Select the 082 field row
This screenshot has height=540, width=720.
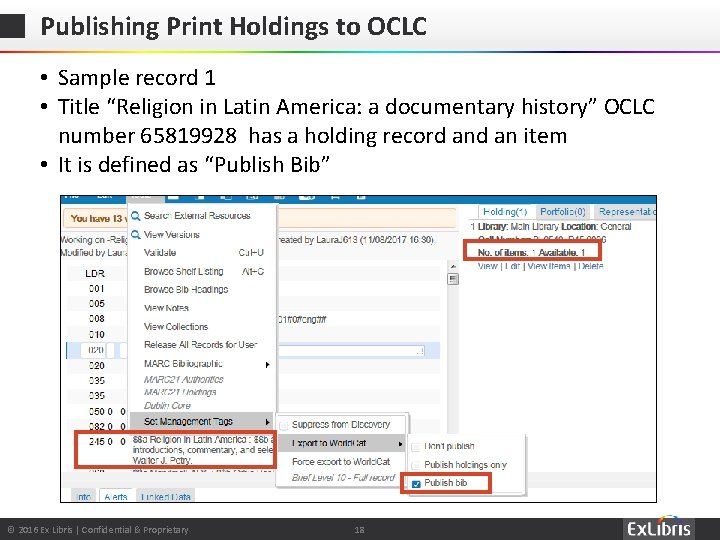click(107, 427)
